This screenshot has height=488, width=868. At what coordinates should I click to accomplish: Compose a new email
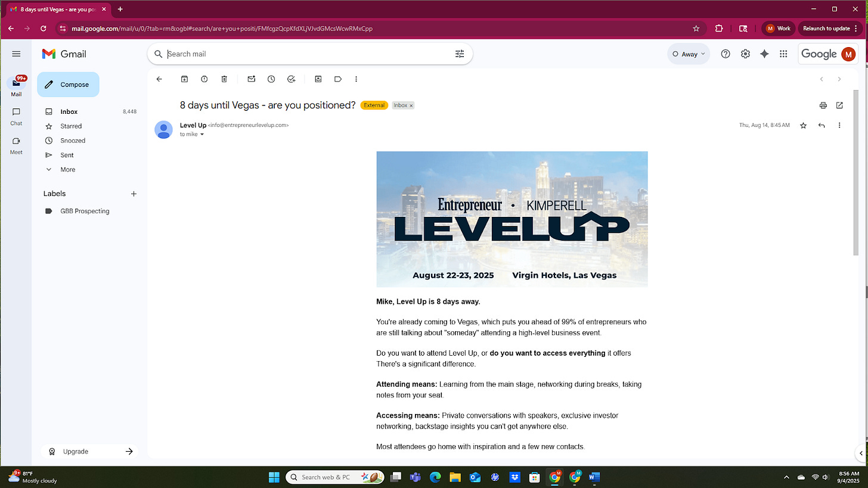click(x=68, y=85)
